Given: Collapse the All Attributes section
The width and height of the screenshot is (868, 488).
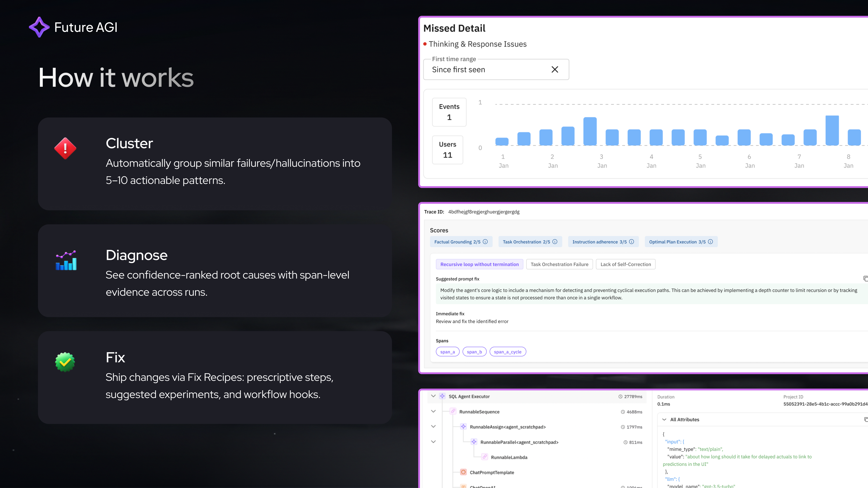Looking at the screenshot, I should [664, 419].
